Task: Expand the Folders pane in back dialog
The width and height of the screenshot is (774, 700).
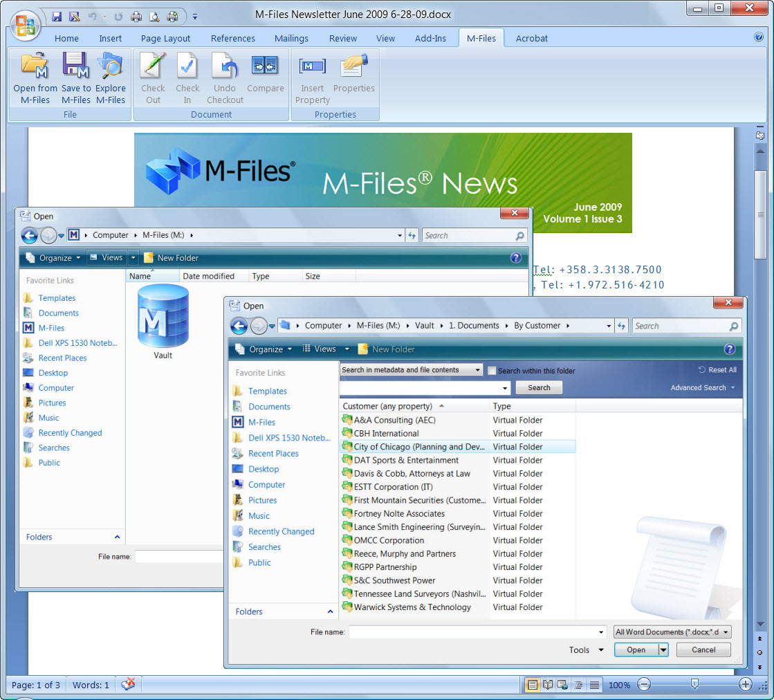Action: (x=117, y=537)
